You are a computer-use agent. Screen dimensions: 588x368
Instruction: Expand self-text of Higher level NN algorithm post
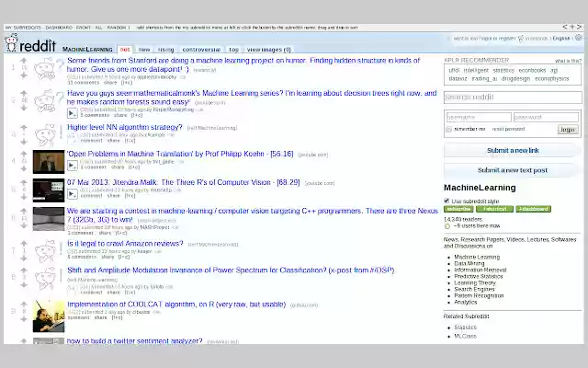(73, 138)
